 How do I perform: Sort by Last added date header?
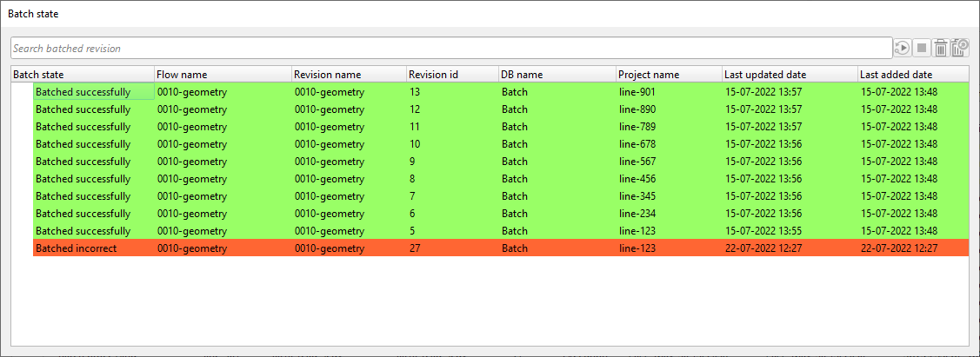point(912,75)
